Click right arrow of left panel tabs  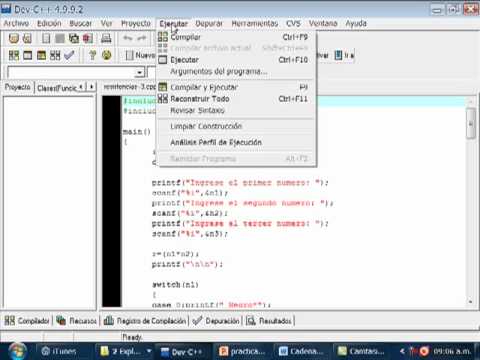[x=92, y=87]
